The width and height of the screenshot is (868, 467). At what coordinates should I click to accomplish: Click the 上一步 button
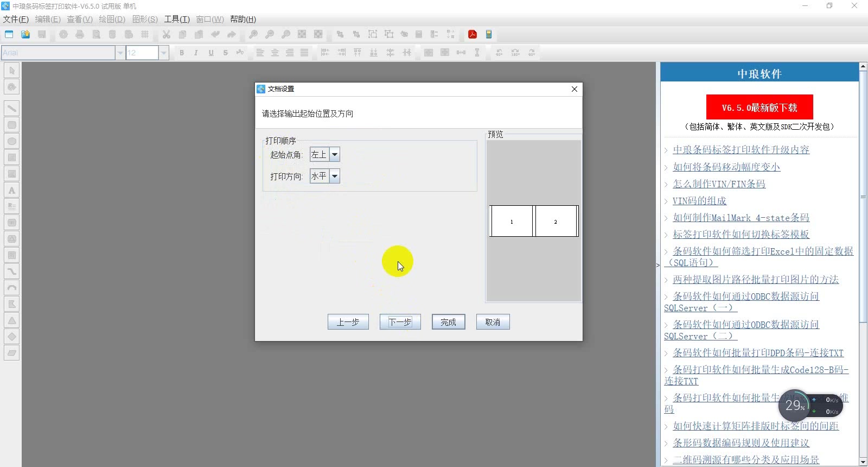[348, 322]
